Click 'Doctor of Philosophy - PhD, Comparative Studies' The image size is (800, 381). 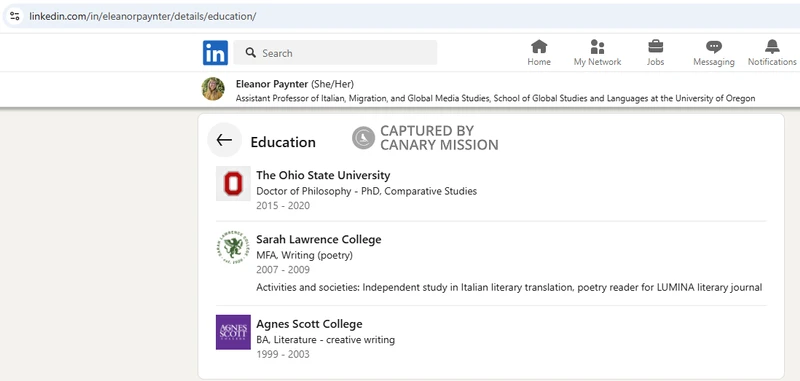click(x=366, y=192)
